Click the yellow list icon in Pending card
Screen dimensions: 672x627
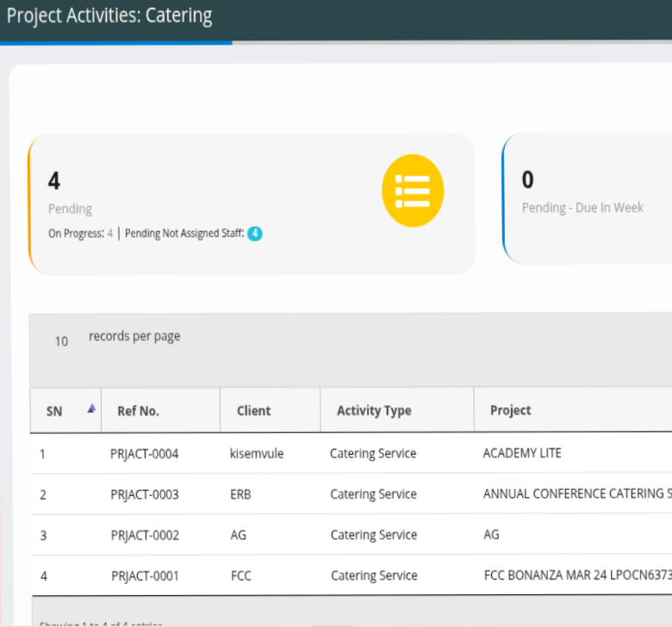pos(413,190)
